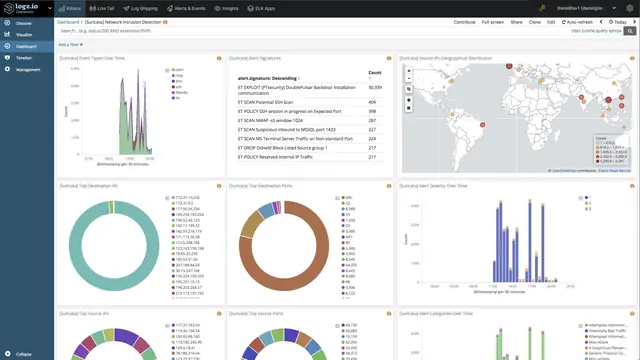
Task: Open settings gear in top right
Action: coord(630,8)
